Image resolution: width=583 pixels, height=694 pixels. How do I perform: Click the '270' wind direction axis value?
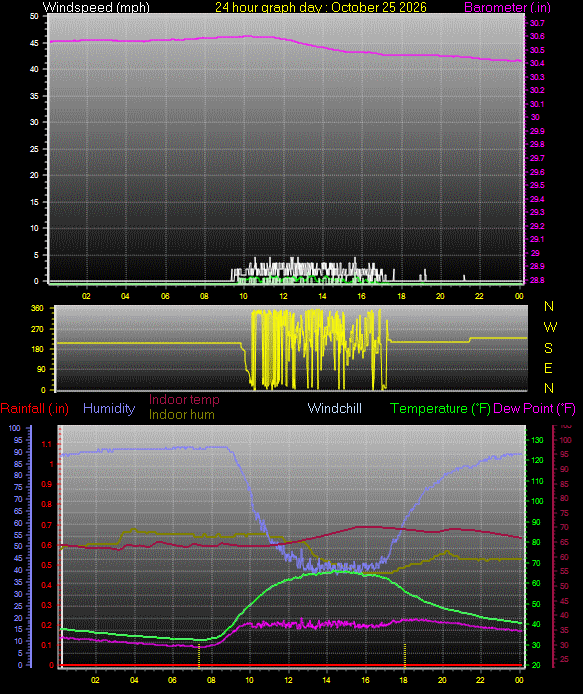pos(38,329)
